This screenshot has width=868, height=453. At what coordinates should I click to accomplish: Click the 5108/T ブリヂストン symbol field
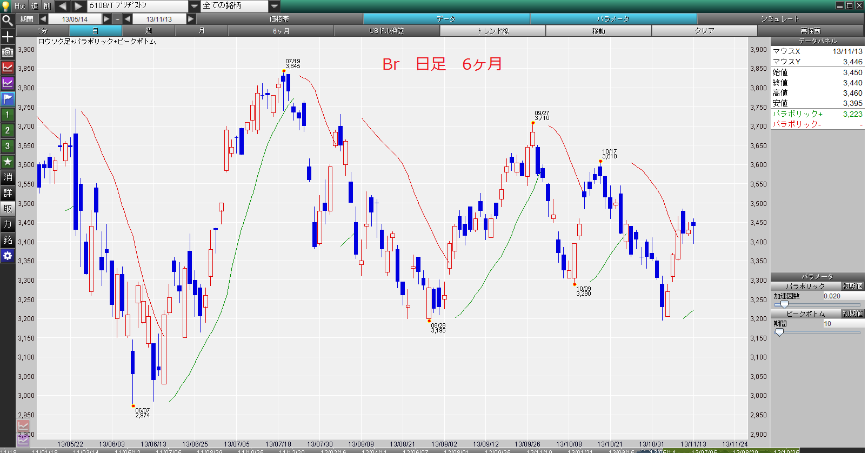(138, 6)
